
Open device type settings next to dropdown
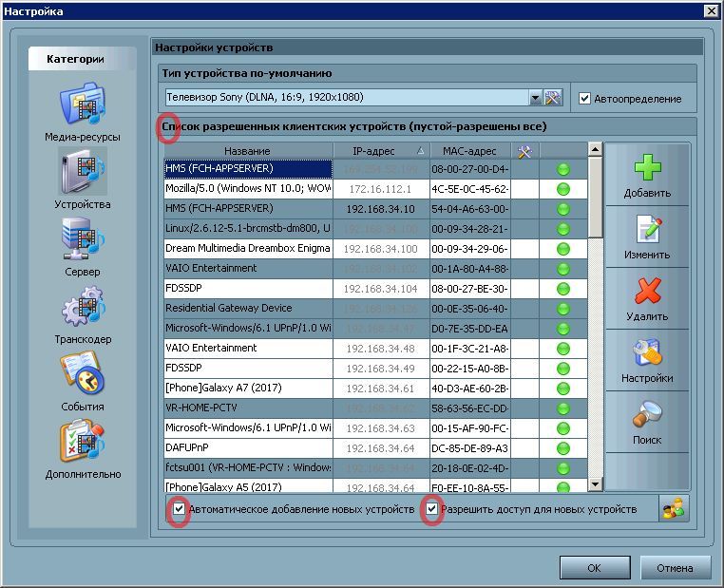(x=553, y=97)
